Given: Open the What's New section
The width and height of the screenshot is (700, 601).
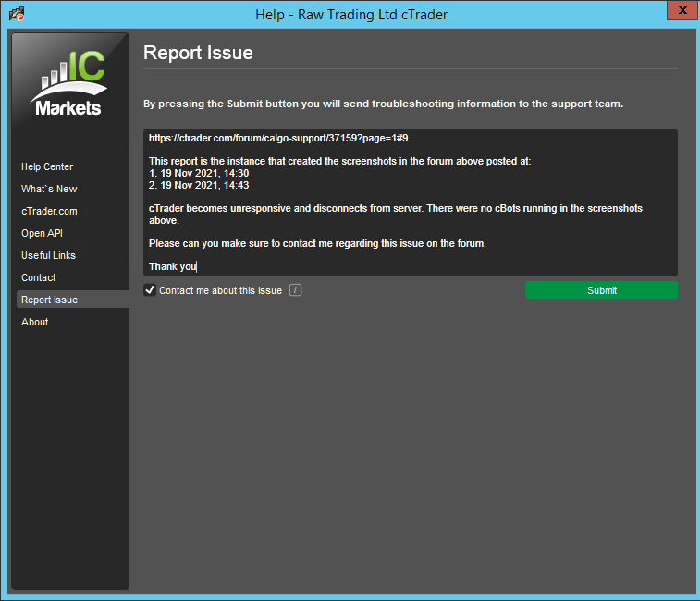Looking at the screenshot, I should [x=49, y=189].
